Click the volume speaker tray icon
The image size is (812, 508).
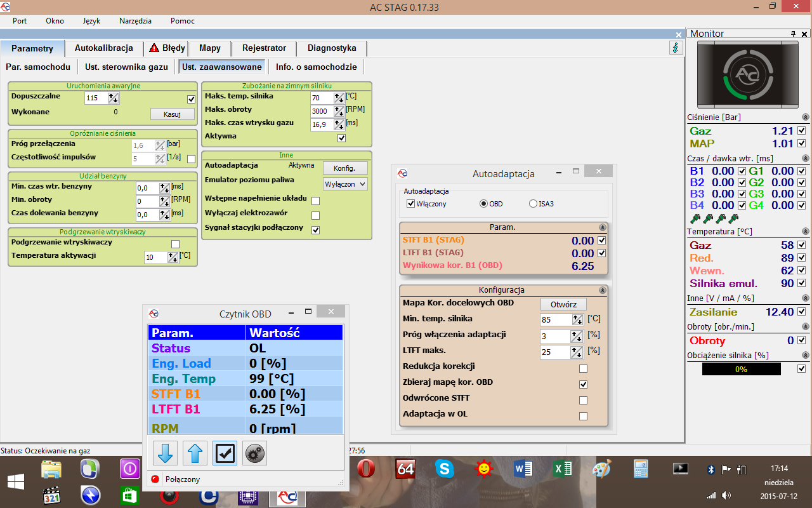coord(726,495)
